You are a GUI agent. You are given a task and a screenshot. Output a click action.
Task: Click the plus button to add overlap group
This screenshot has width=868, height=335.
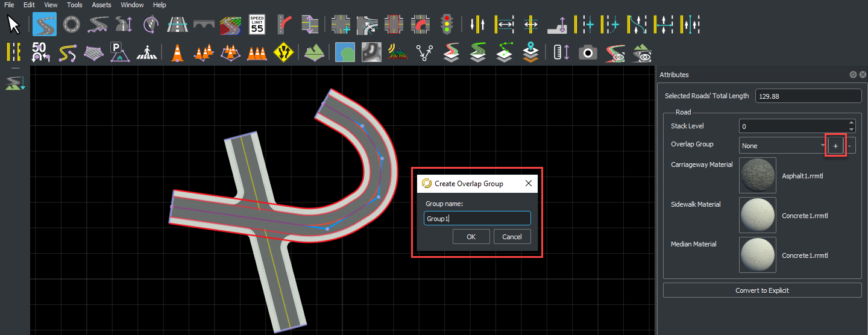coord(835,146)
